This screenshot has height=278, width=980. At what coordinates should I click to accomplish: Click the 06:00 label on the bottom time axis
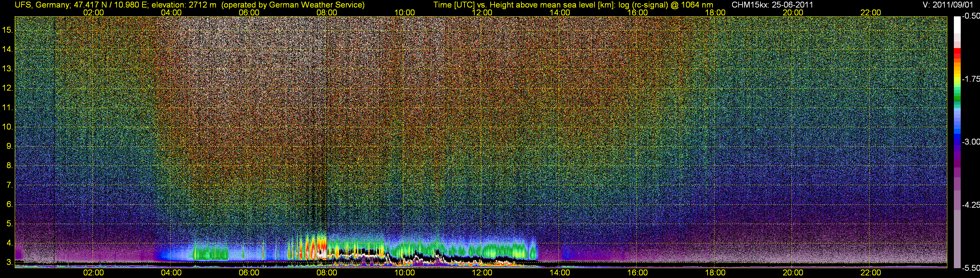click(x=249, y=273)
